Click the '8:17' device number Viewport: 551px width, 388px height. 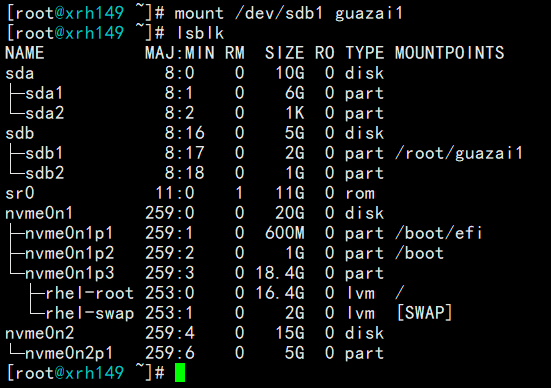pyautogui.click(x=184, y=153)
